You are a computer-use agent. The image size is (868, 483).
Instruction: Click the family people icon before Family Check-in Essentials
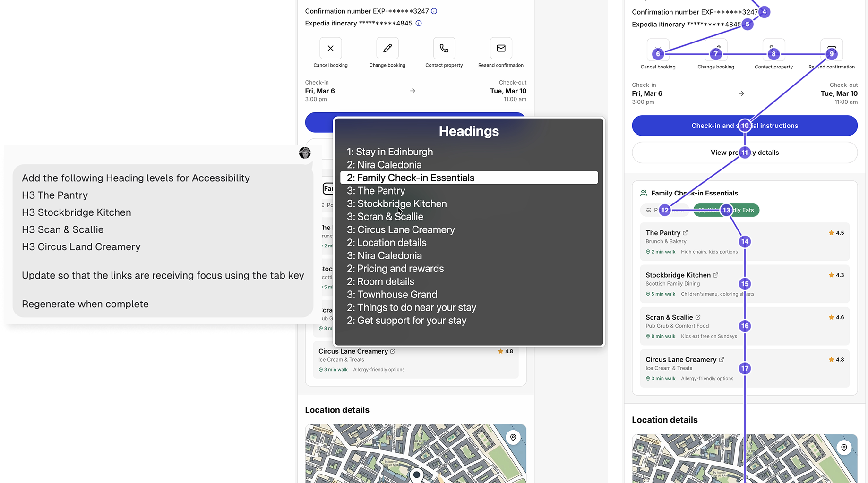[x=644, y=193]
